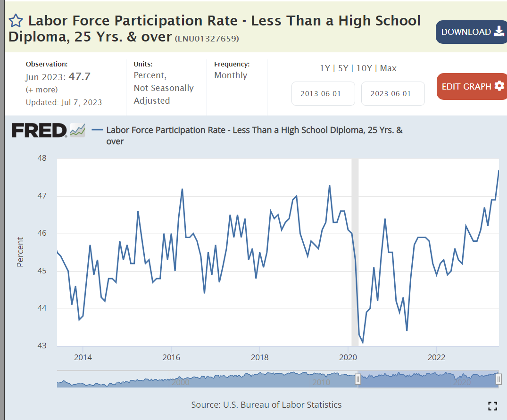Expand the (+ more) observations

(x=42, y=90)
